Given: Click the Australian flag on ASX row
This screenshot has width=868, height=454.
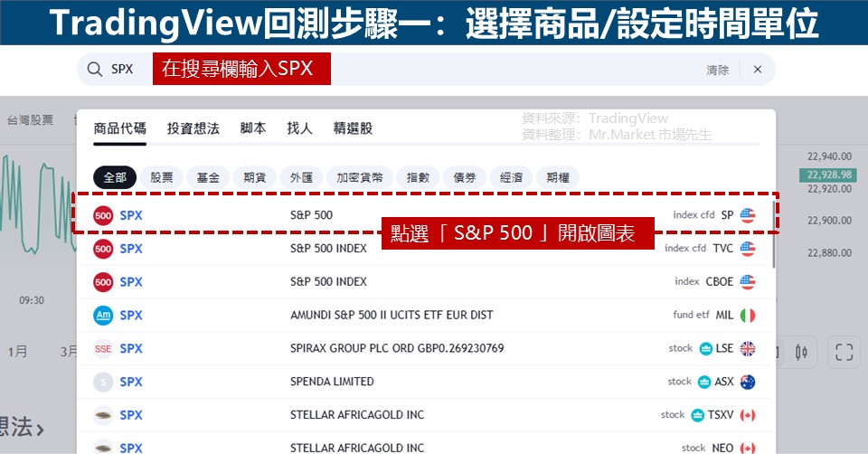Looking at the screenshot, I should (x=748, y=383).
